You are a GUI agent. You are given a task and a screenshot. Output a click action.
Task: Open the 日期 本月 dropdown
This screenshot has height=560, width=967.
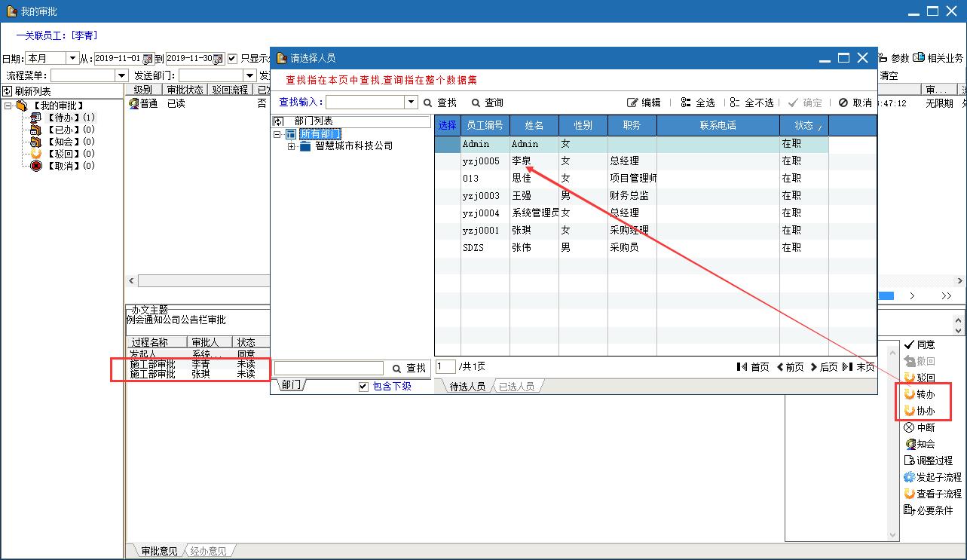(72, 59)
